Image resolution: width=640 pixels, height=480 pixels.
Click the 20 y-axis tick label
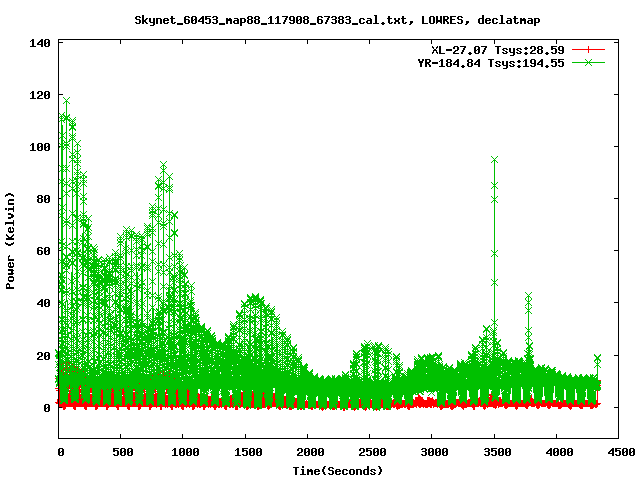point(43,356)
